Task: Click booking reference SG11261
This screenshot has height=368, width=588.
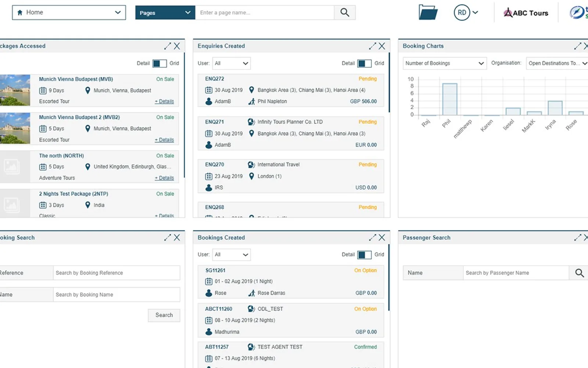Action: point(215,270)
